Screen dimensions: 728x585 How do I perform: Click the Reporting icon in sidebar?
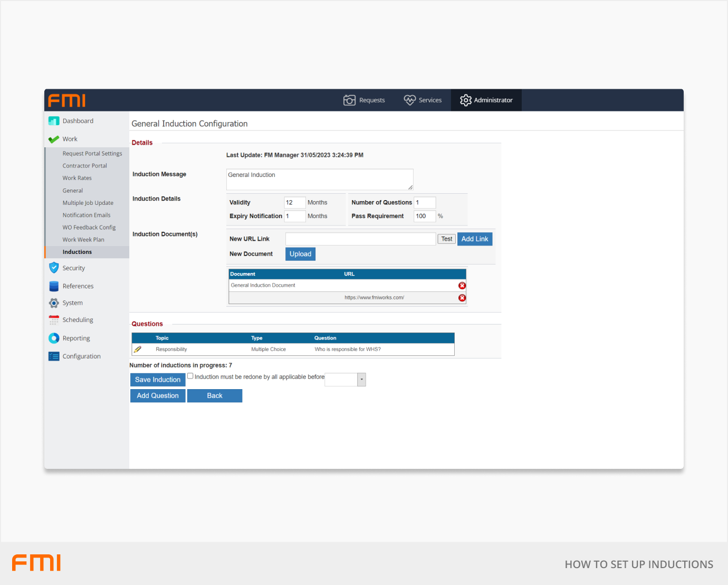(54, 338)
